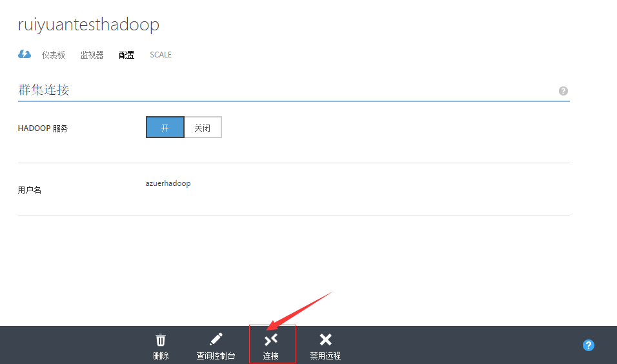Switch to the 监视器 tab
Image resolution: width=617 pixels, height=364 pixels.
coord(92,55)
